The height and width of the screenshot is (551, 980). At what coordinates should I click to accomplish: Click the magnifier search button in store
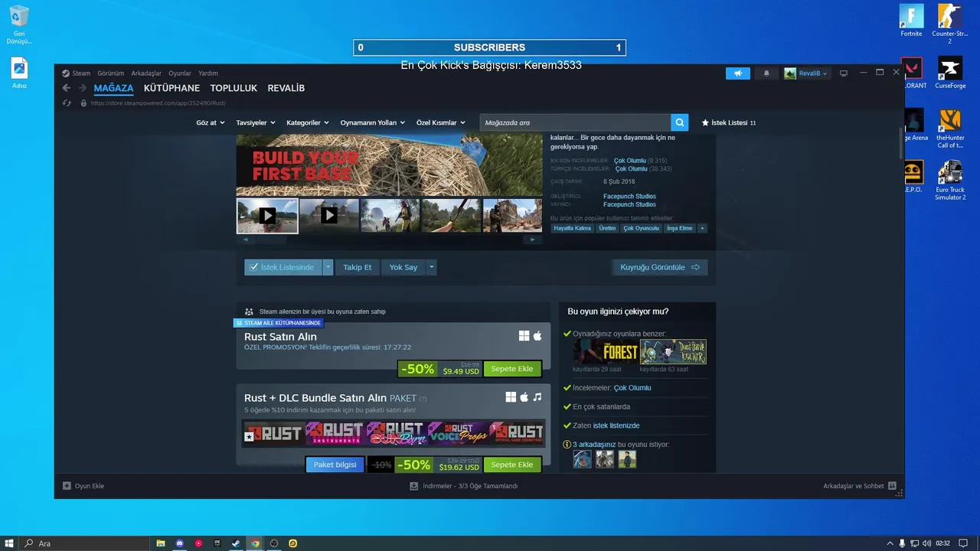point(679,122)
